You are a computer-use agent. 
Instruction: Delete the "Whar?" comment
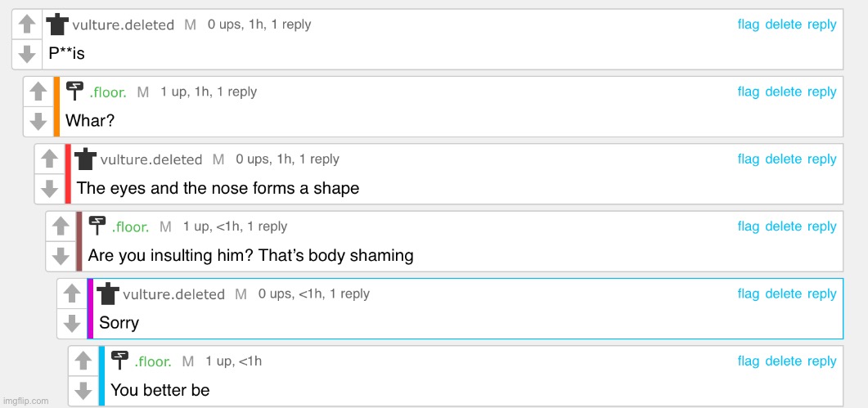tap(783, 92)
